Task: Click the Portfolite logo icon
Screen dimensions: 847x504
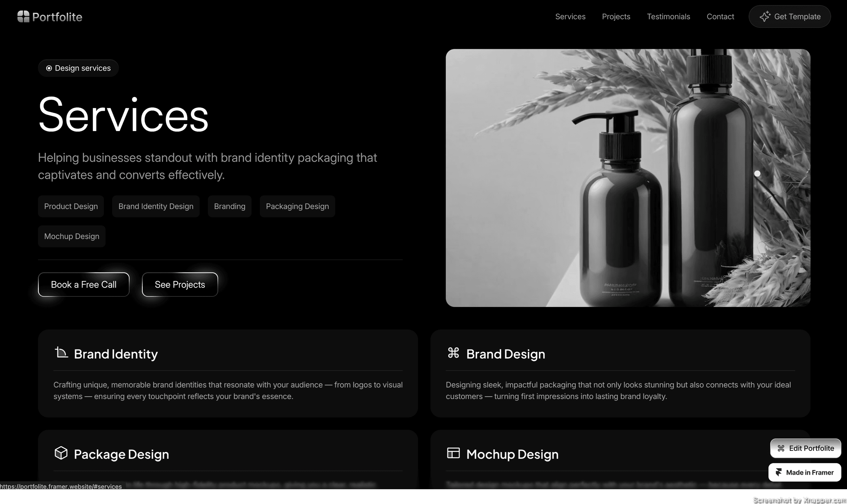Action: (x=23, y=17)
